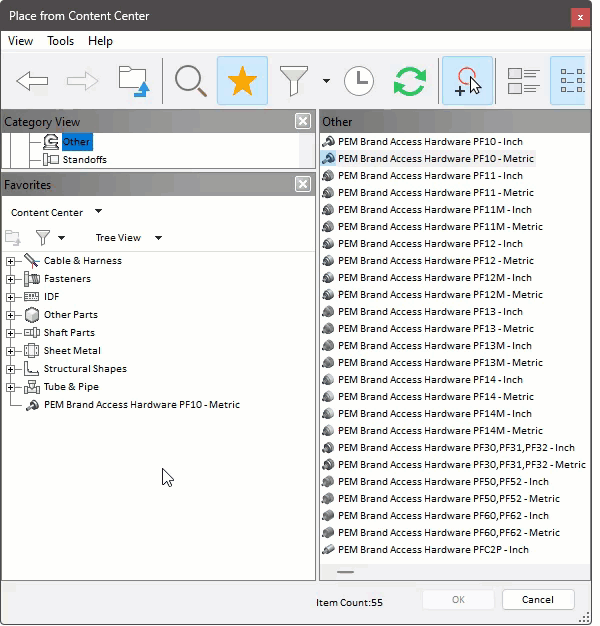The height and width of the screenshot is (626, 600).
Task: Toggle the Favorites star button
Action: click(242, 81)
